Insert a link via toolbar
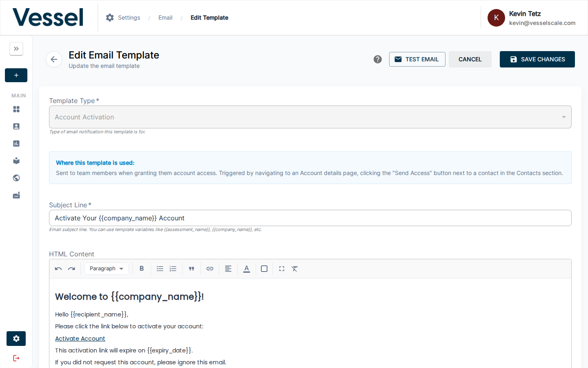 (x=210, y=269)
